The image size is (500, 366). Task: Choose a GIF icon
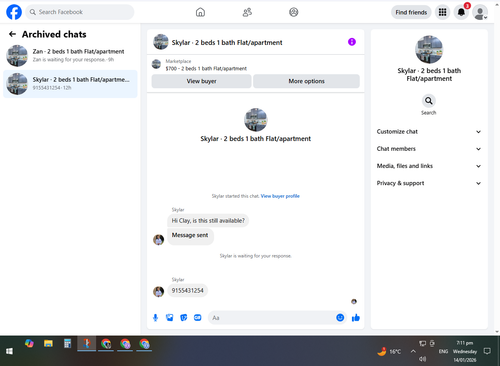point(198,318)
